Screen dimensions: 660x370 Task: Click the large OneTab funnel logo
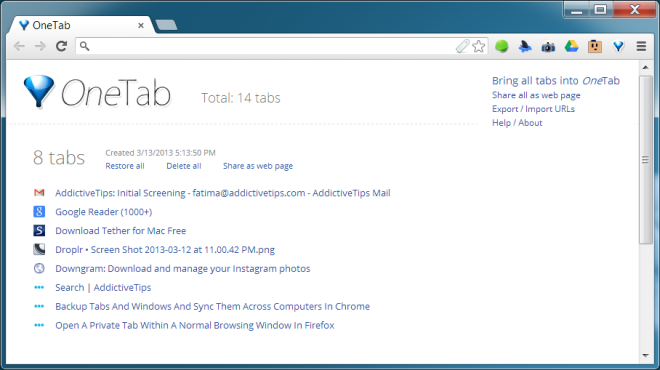(39, 91)
